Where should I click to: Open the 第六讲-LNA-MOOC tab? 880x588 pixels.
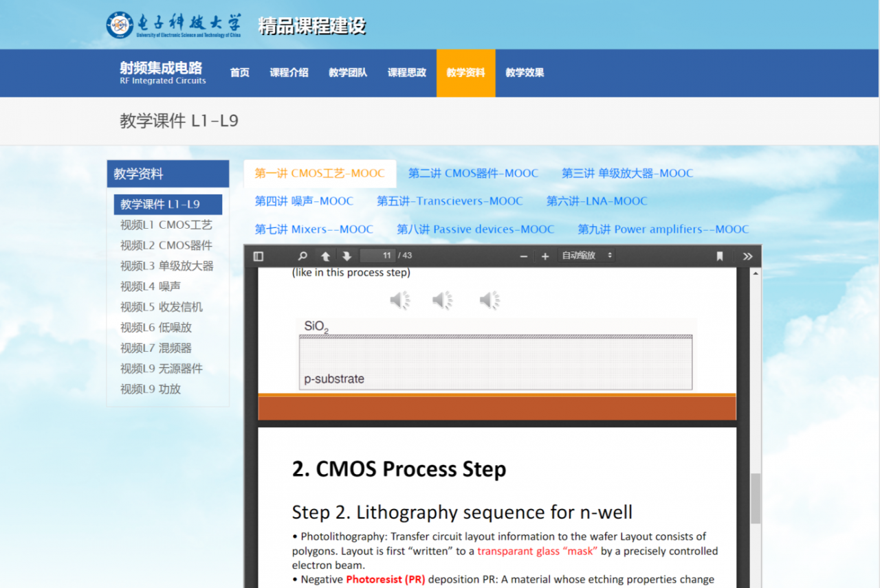pos(597,201)
